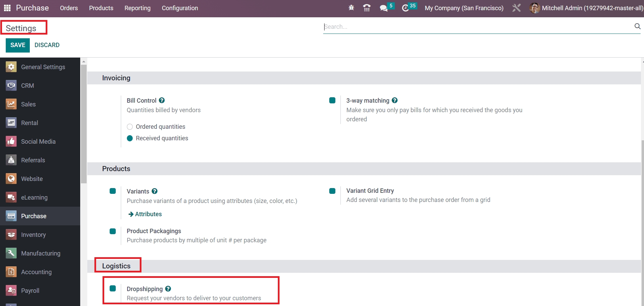Open the Orders menu
The width and height of the screenshot is (644, 306).
coord(69,8)
